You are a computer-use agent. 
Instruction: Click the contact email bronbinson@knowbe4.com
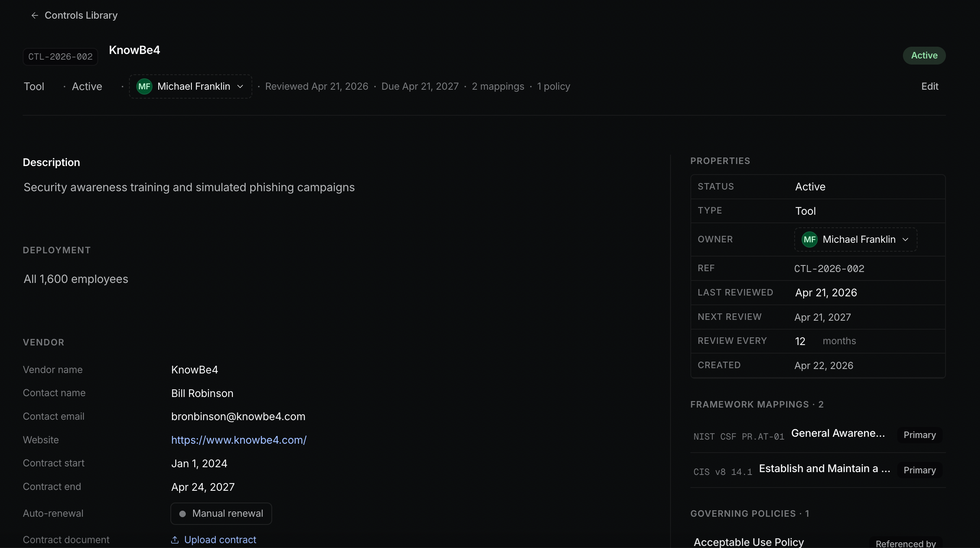pyautogui.click(x=239, y=416)
